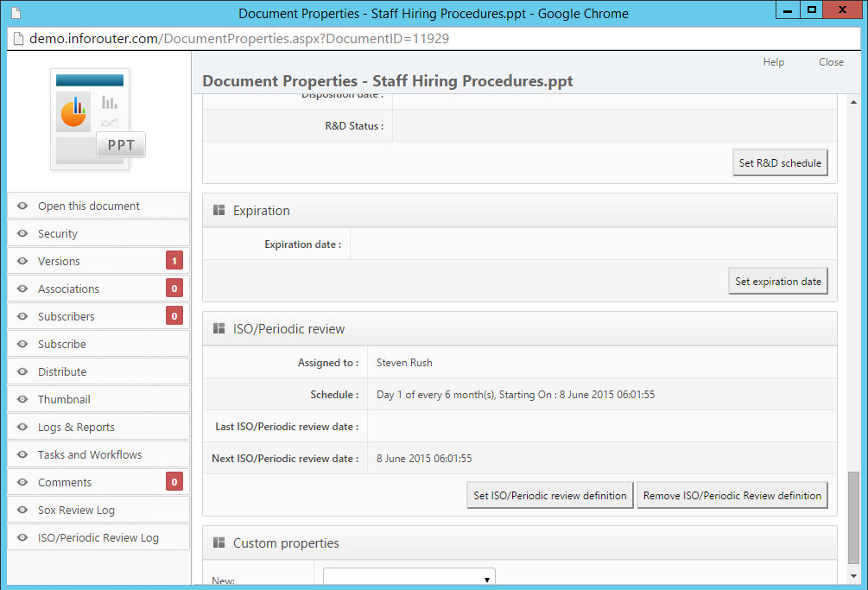This screenshot has height=590, width=868.
Task: Select Subscribe in the sidebar
Action: 98,345
